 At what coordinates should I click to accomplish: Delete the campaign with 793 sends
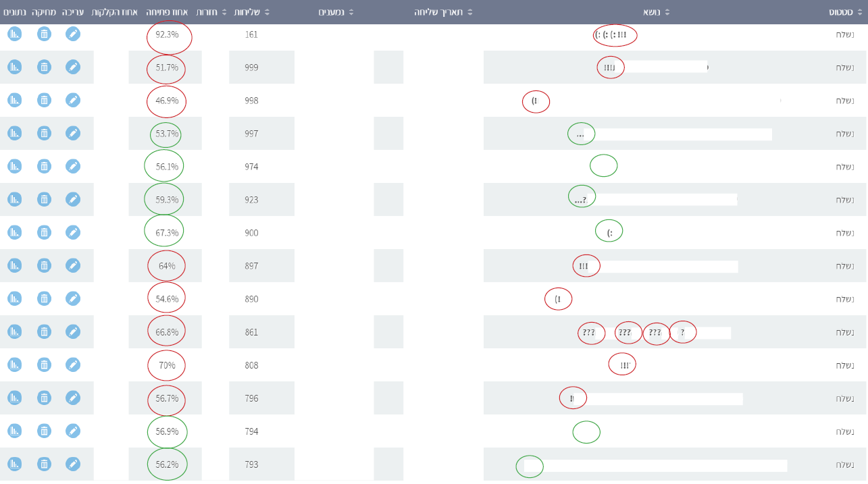44,464
